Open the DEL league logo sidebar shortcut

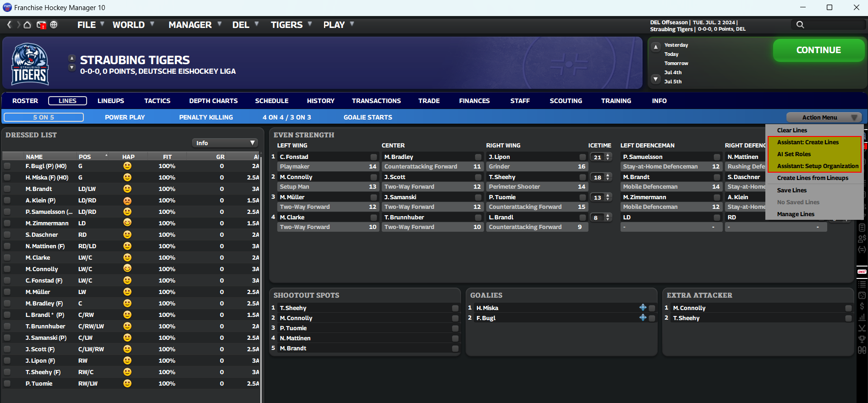[x=862, y=272]
